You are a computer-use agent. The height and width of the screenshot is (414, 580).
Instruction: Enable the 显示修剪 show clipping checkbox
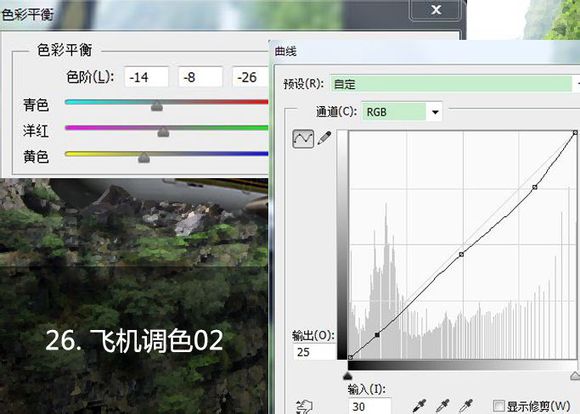click(499, 406)
